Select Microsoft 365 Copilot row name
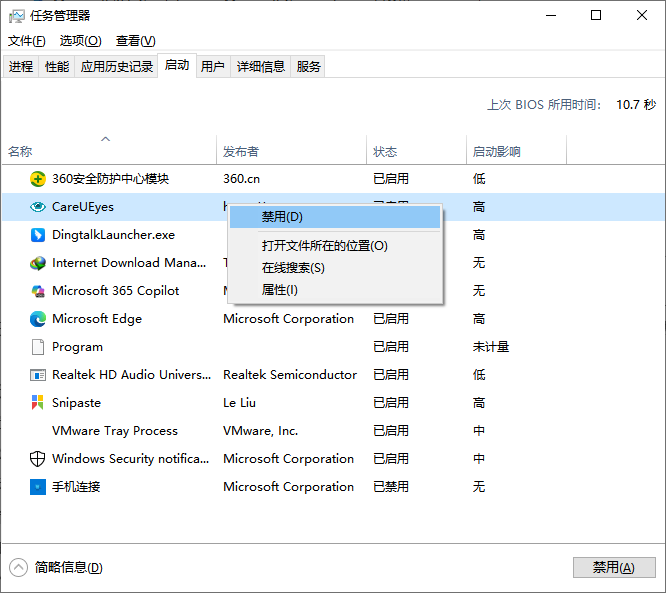 point(116,291)
